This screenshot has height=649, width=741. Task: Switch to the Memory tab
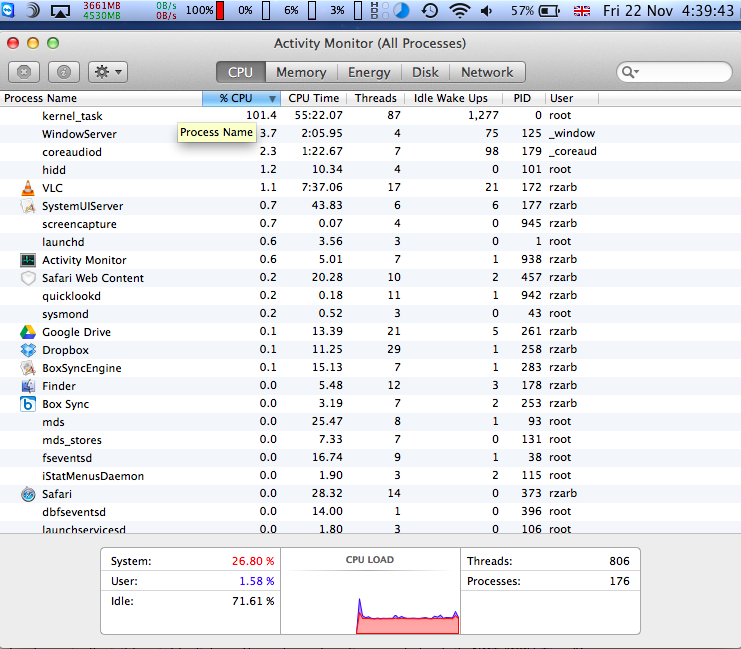click(301, 72)
